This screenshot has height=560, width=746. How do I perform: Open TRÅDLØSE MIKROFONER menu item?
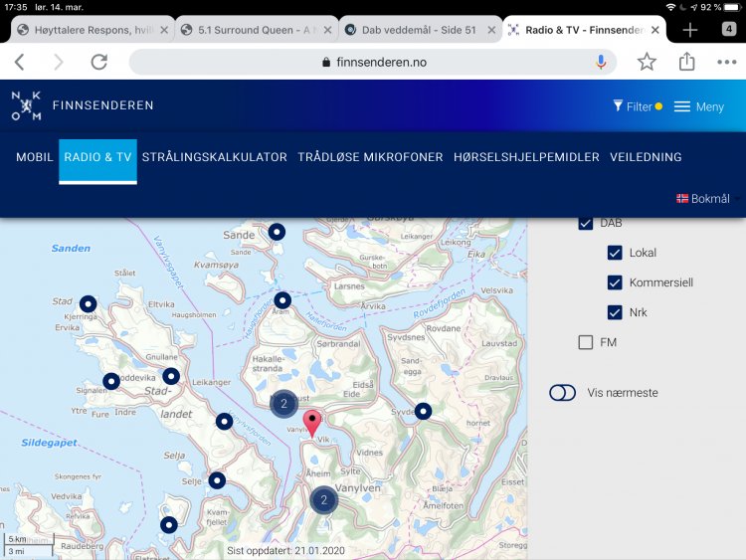click(370, 157)
